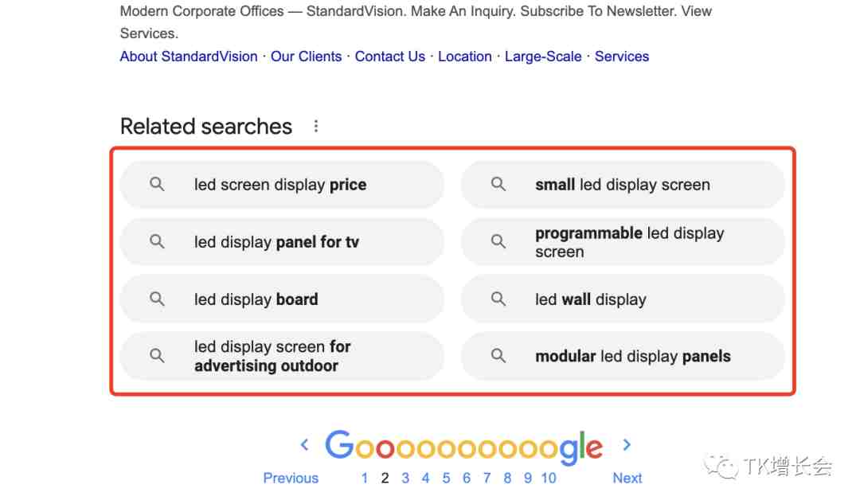Click magnifier icon beside 'led display board'

pos(158,299)
